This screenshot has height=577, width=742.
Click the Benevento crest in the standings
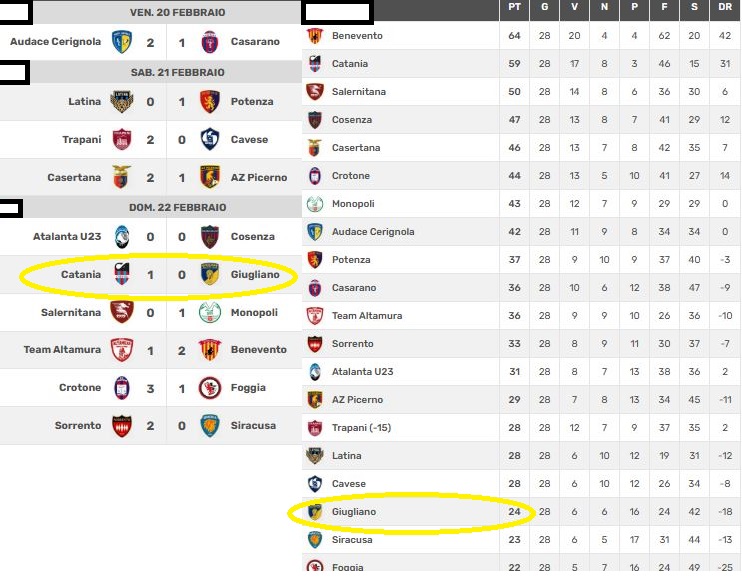point(315,36)
